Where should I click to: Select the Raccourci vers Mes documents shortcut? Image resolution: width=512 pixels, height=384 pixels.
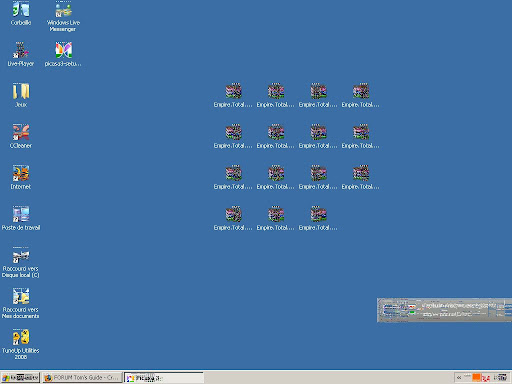point(21,303)
